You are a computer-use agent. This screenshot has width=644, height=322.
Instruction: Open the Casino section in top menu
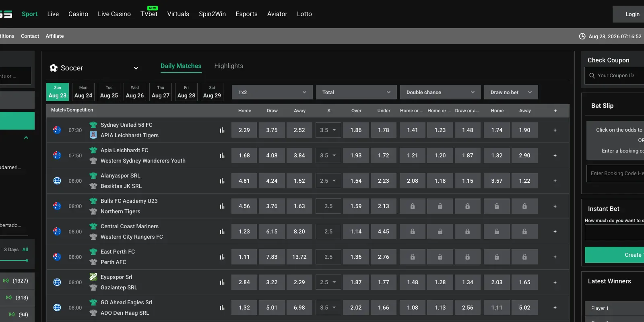(78, 14)
